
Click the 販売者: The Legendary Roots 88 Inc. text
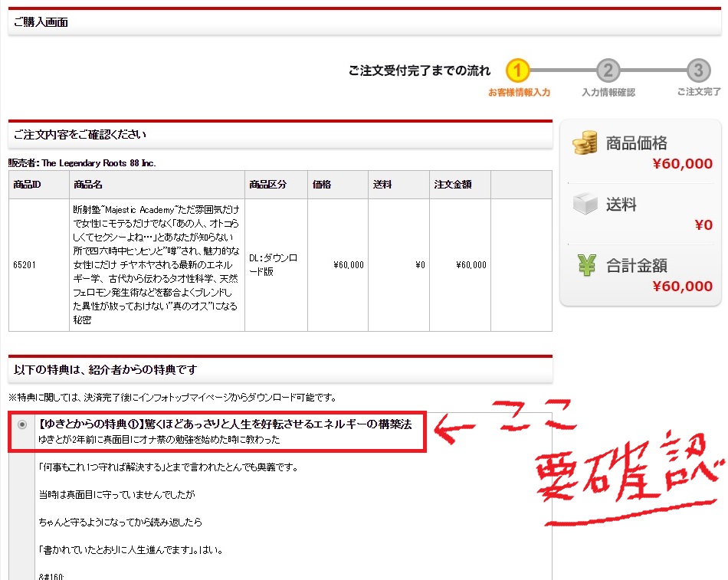82,163
